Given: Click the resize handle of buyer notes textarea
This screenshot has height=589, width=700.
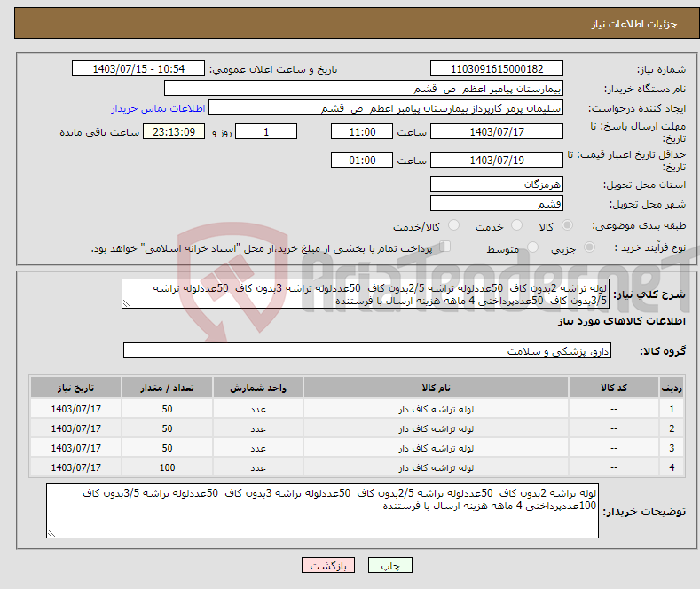Looking at the screenshot, I should click(51, 533).
